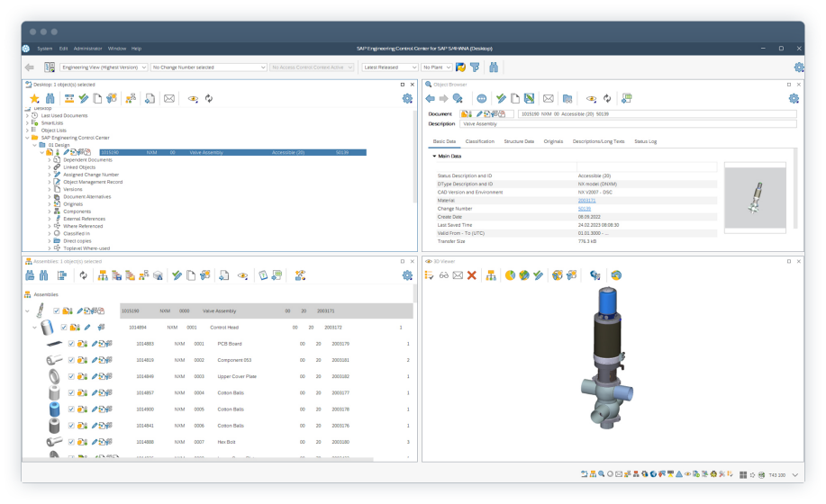
Task: Expand the Last Used Documents node
Action: [27, 116]
